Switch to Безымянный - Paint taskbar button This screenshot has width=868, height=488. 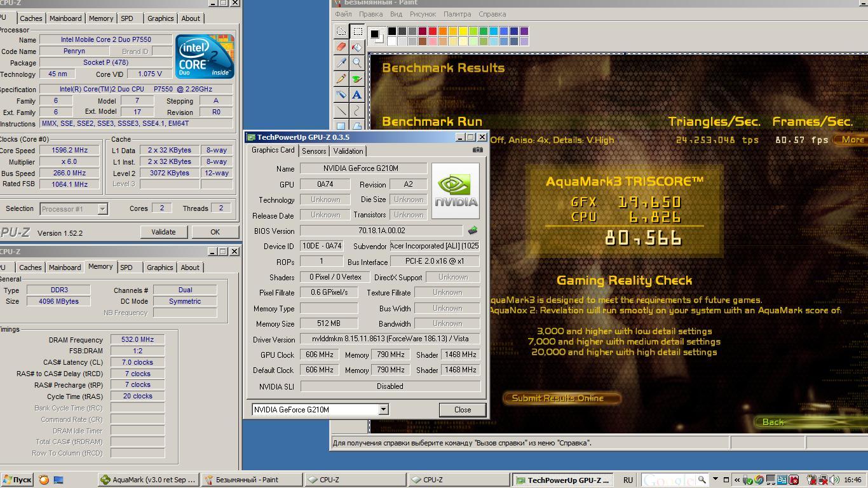tap(252, 480)
